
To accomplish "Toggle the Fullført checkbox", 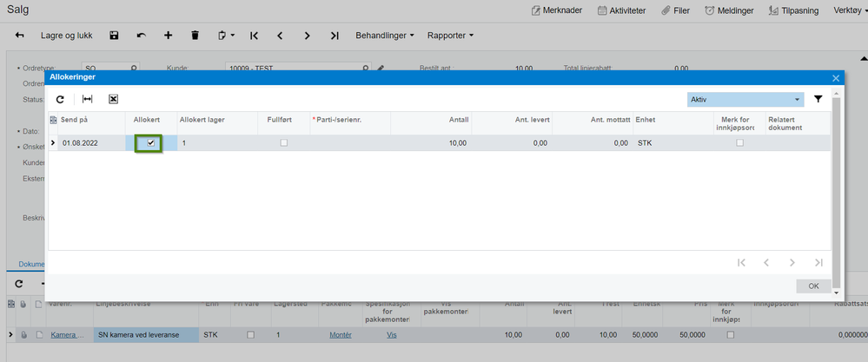I will click(284, 142).
